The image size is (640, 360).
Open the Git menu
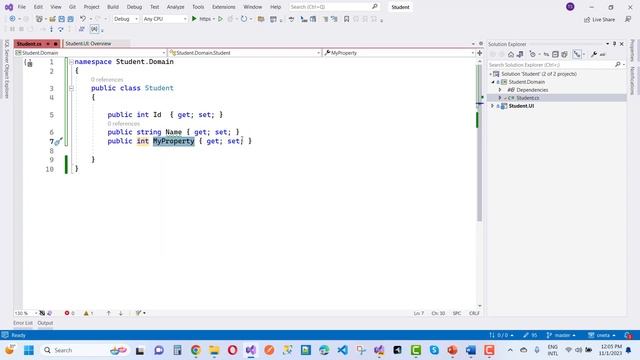click(x=72, y=7)
